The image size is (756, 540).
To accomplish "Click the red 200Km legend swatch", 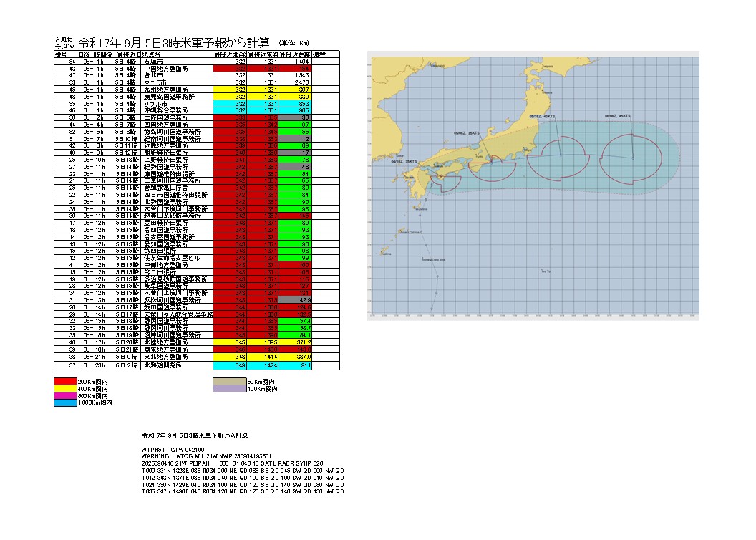I will coord(64,381).
